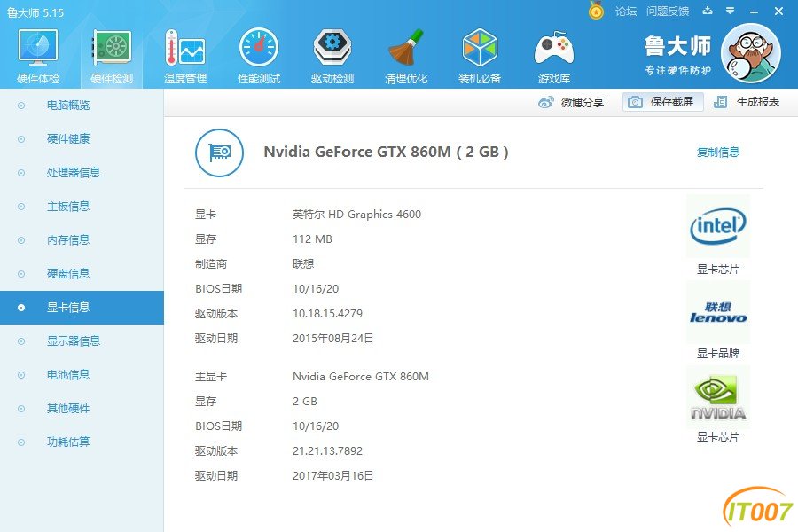This screenshot has width=798, height=532.
Task: Click the Lenovo brand logo
Action: click(718, 312)
